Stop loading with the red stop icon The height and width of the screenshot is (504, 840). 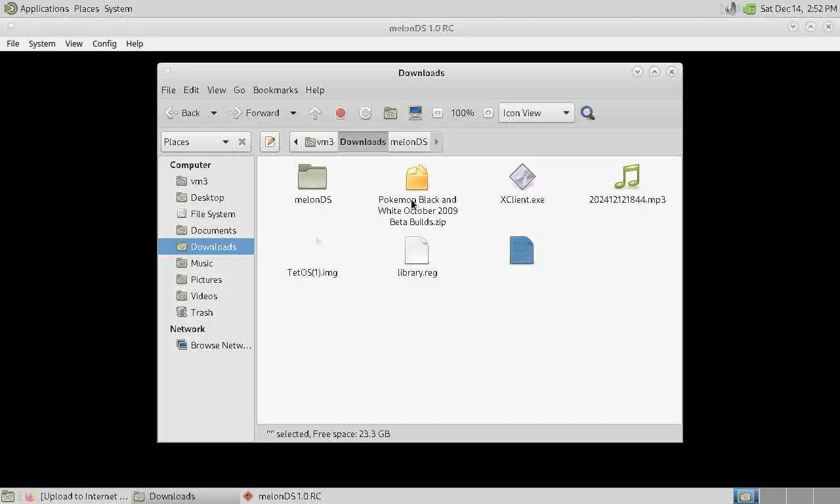click(x=341, y=113)
